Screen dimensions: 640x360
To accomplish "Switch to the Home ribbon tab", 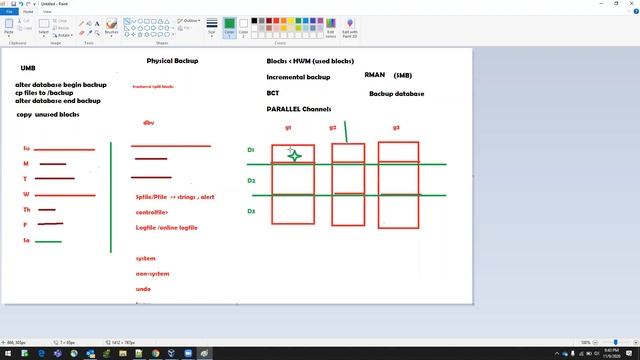I will coord(28,11).
